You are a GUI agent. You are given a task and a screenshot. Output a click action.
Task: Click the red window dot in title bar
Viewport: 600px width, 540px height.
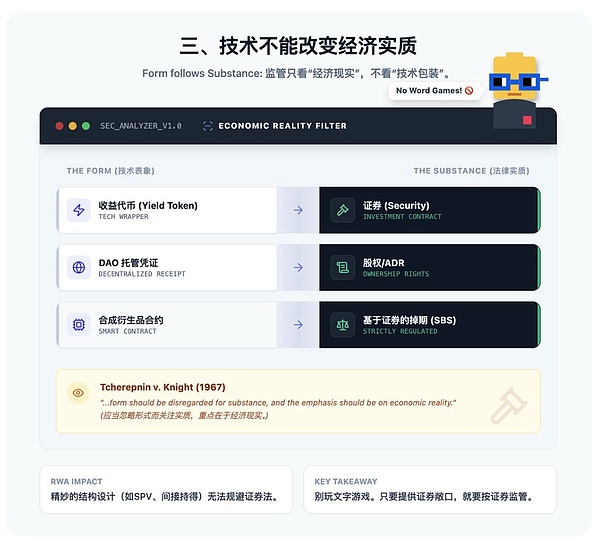(x=59, y=126)
